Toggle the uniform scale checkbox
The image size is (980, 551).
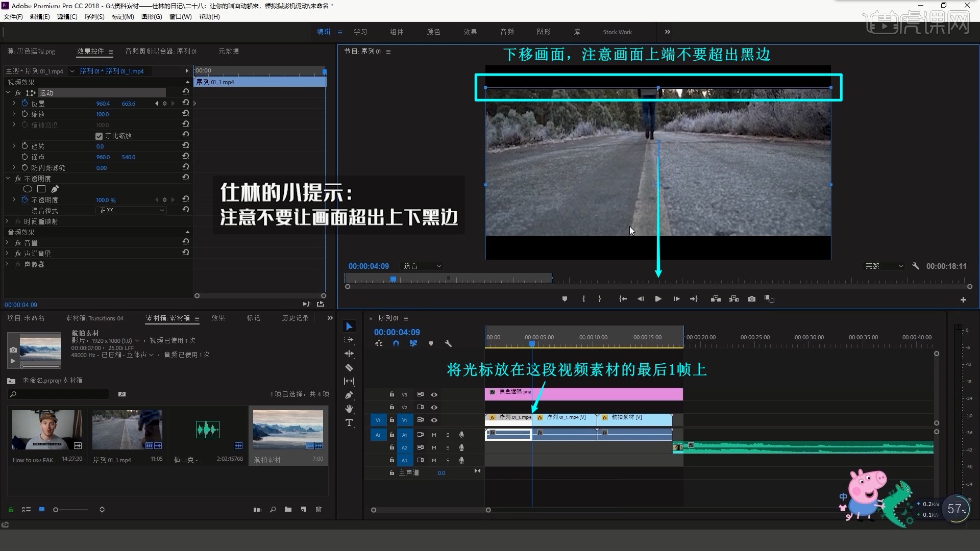point(99,136)
